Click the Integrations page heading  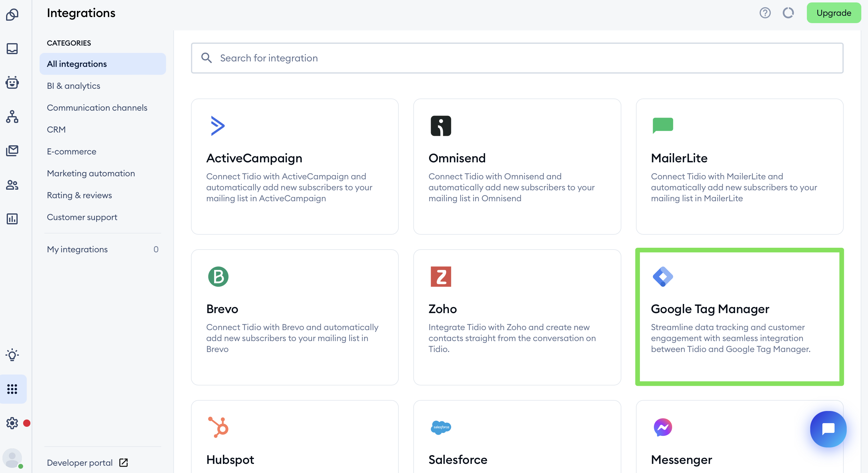(81, 13)
